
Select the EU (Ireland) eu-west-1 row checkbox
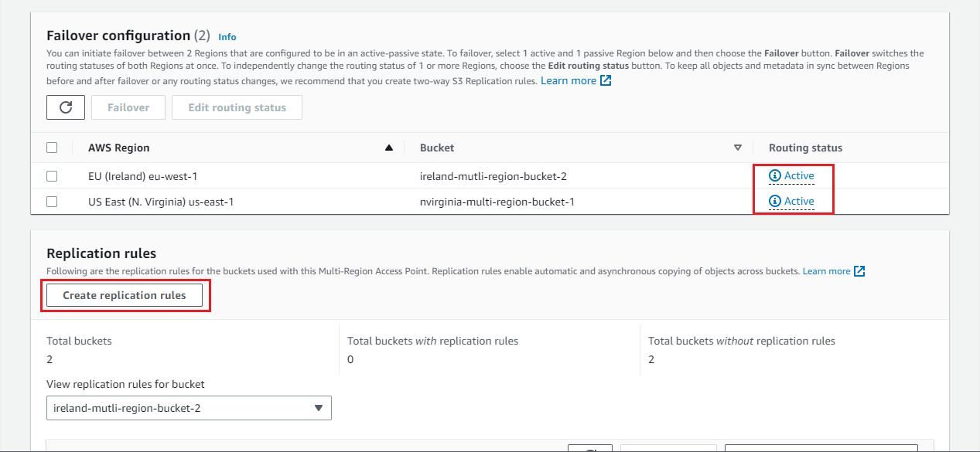52,176
